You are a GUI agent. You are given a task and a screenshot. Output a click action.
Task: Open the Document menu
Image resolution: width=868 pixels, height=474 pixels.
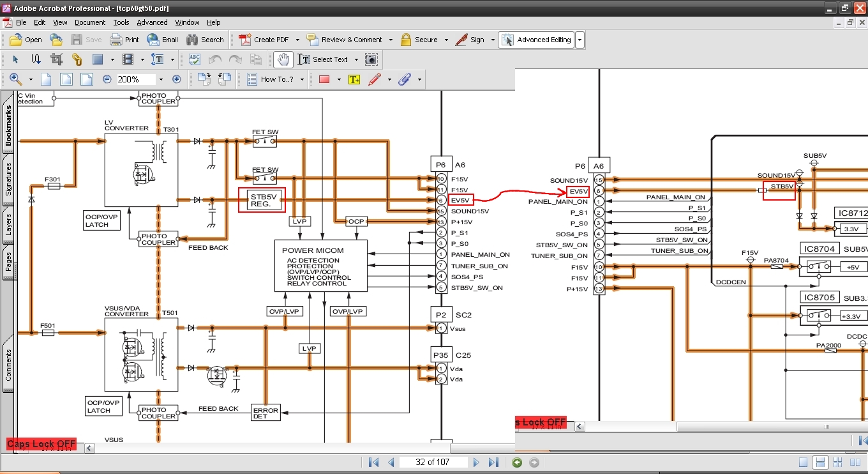click(x=90, y=22)
